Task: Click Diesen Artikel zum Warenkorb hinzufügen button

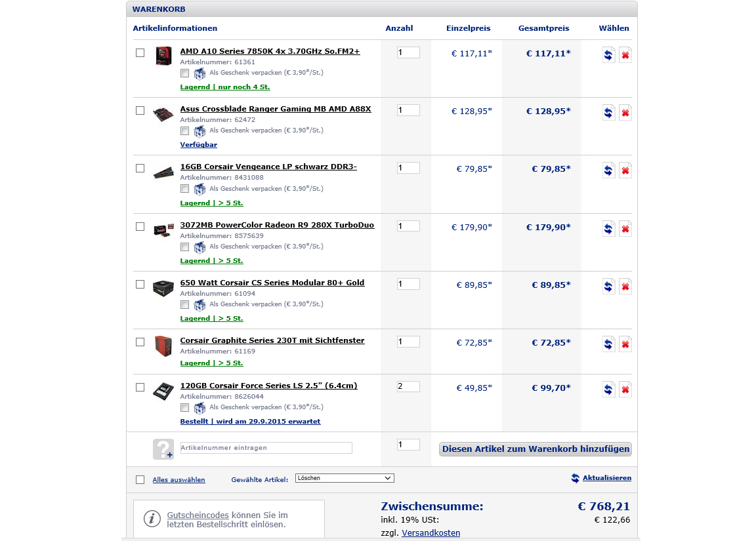Action: pos(535,449)
